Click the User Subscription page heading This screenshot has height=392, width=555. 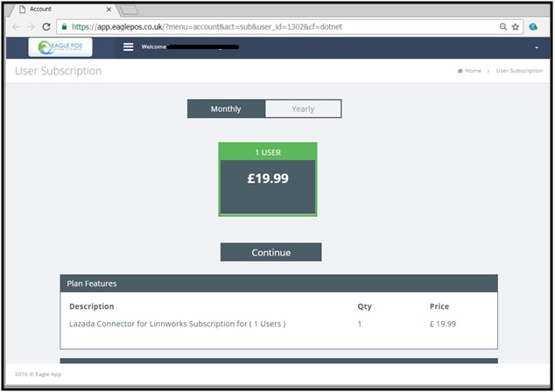tap(59, 71)
